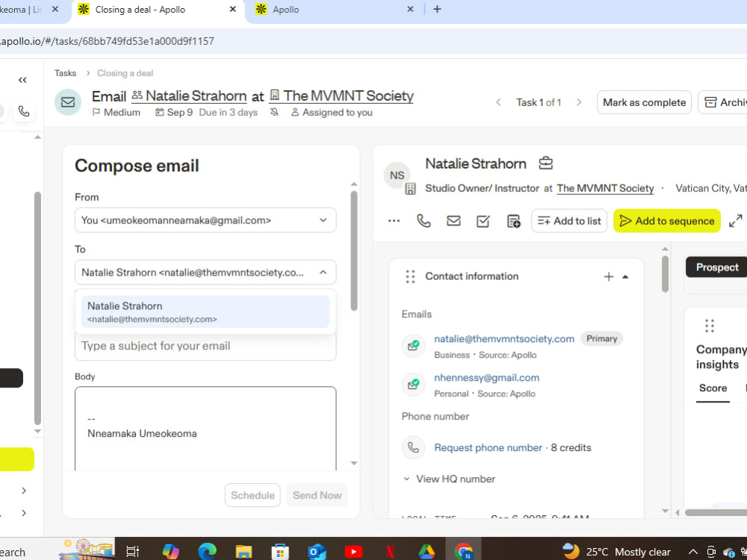Click the muted reminder bell icon
Viewport: 747px width, 560px height.
coord(274,113)
